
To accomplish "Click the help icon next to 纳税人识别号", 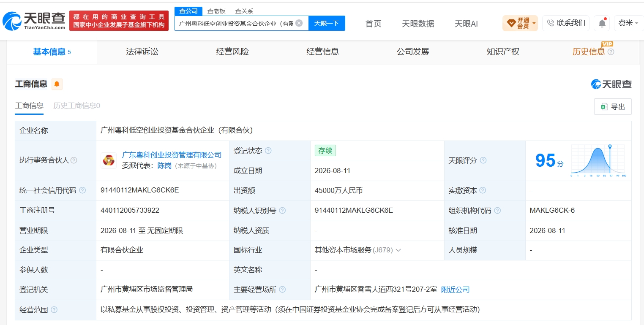I will 282,210.
